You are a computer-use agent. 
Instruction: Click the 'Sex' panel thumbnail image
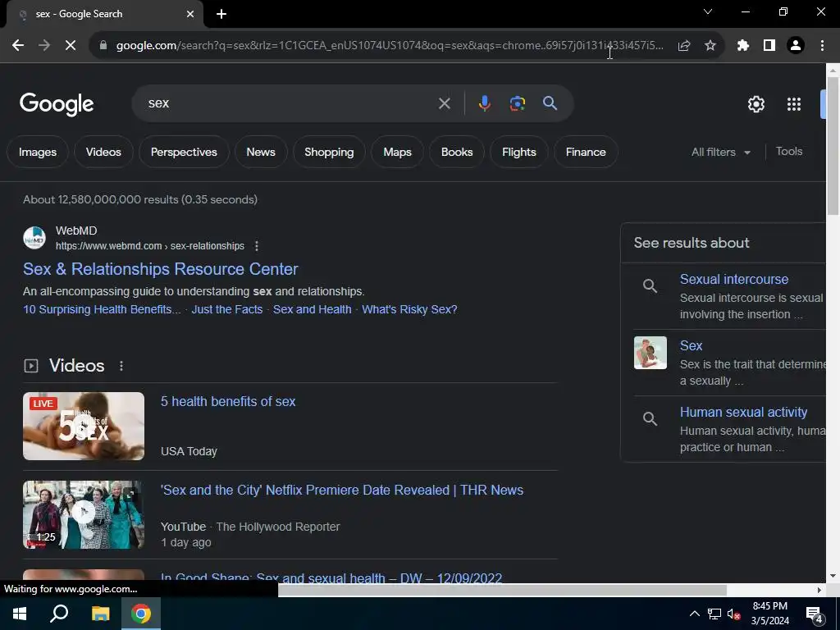point(651,353)
